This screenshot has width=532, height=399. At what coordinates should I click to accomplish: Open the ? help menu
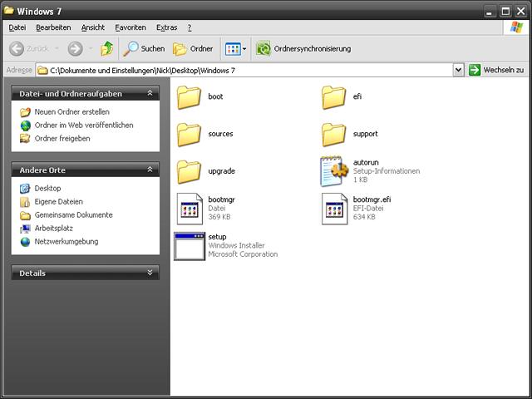(190, 27)
